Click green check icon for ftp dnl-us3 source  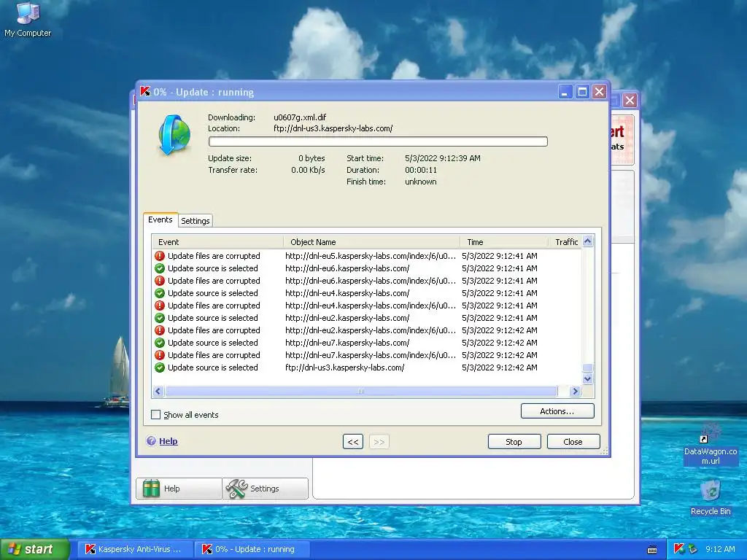(x=160, y=367)
